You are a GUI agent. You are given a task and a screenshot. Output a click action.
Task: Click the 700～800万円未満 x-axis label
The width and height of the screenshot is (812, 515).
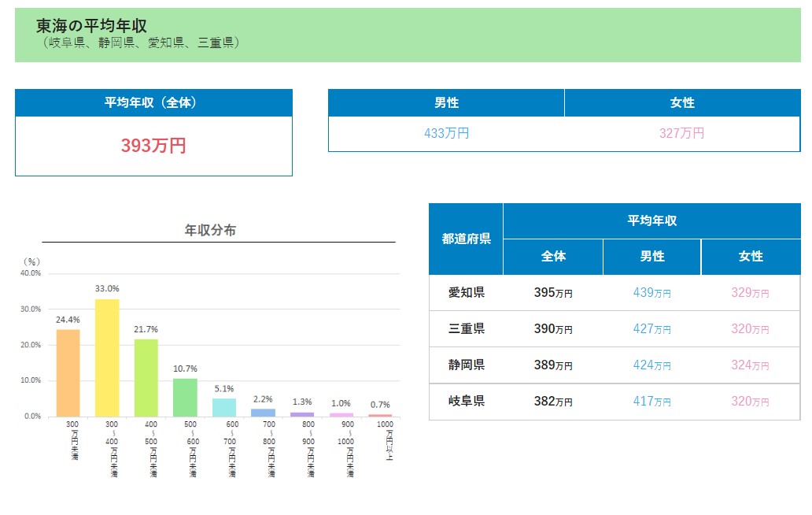point(269,449)
